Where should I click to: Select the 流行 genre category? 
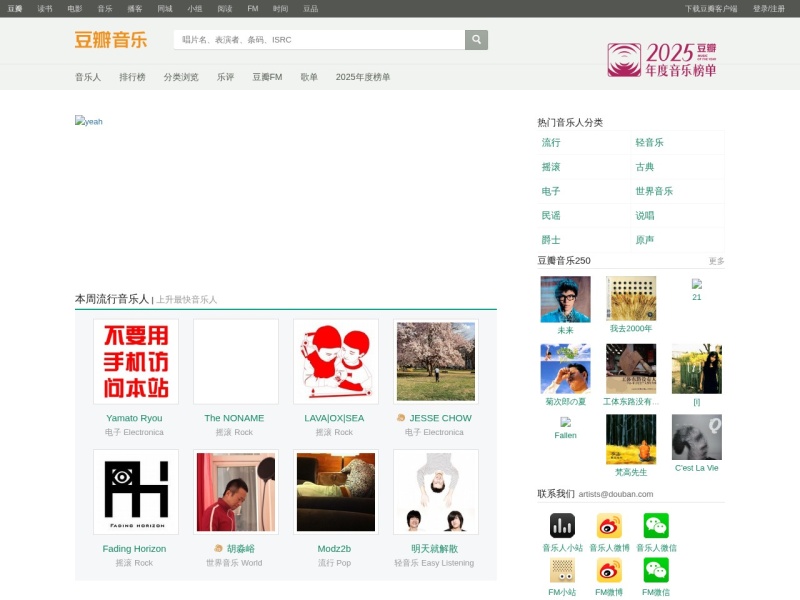pyautogui.click(x=551, y=142)
